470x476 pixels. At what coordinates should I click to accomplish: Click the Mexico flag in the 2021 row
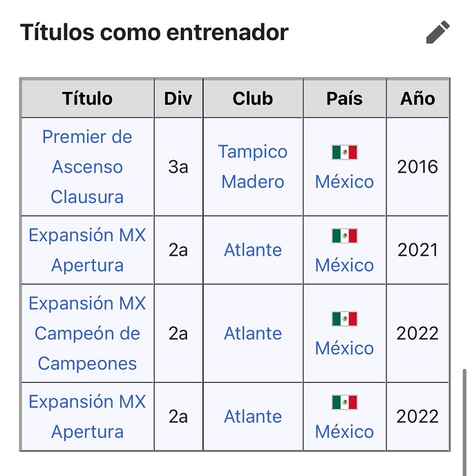pos(344,236)
